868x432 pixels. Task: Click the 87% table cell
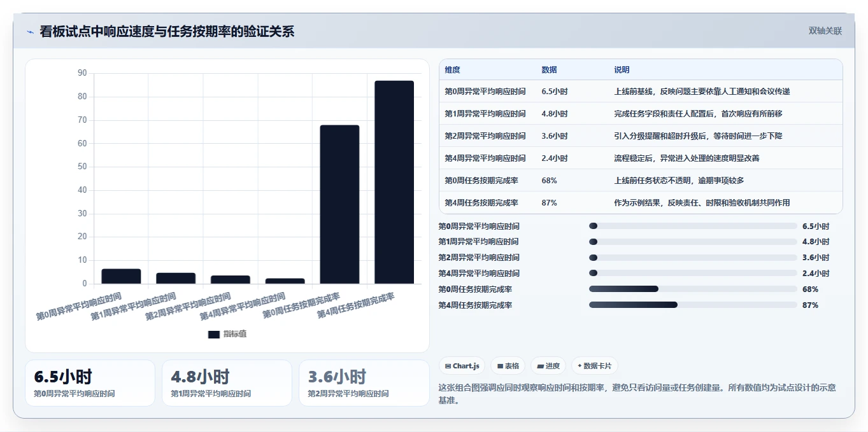(549, 203)
